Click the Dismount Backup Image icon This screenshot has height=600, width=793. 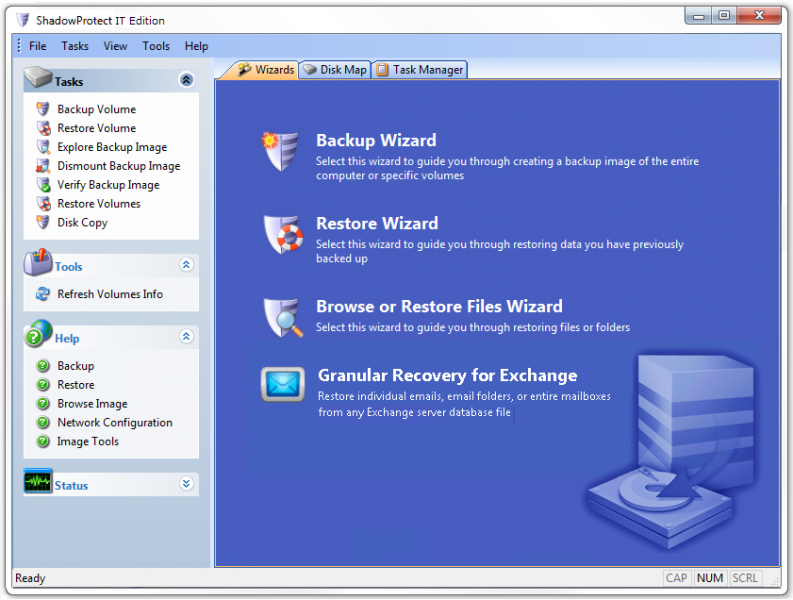(x=43, y=166)
